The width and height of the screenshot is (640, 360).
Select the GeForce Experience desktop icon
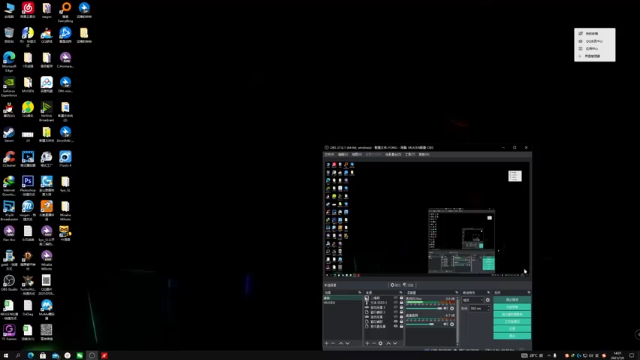pos(9,87)
